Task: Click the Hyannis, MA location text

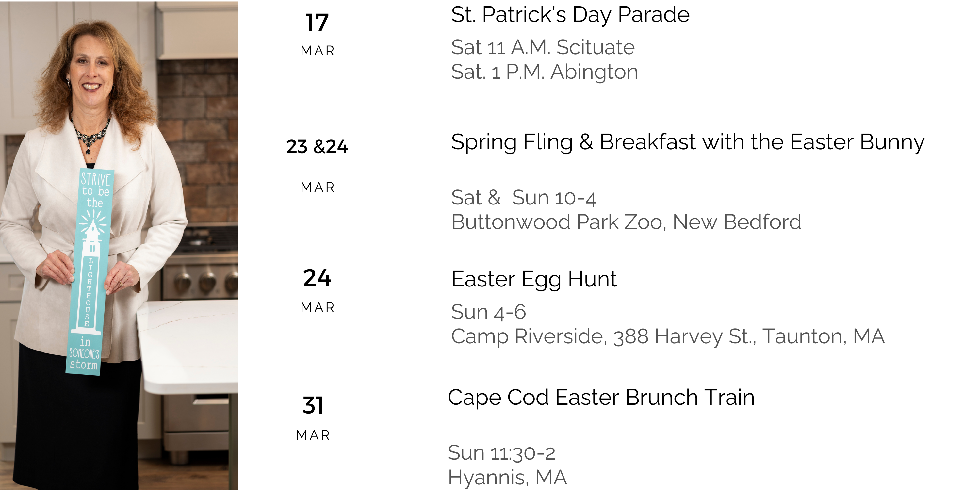Action: coord(508,478)
